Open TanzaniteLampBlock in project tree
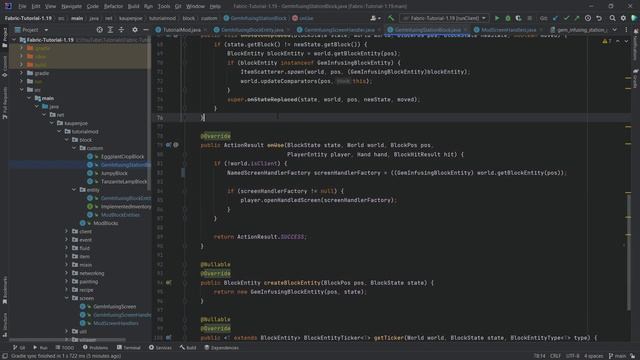 (124, 182)
